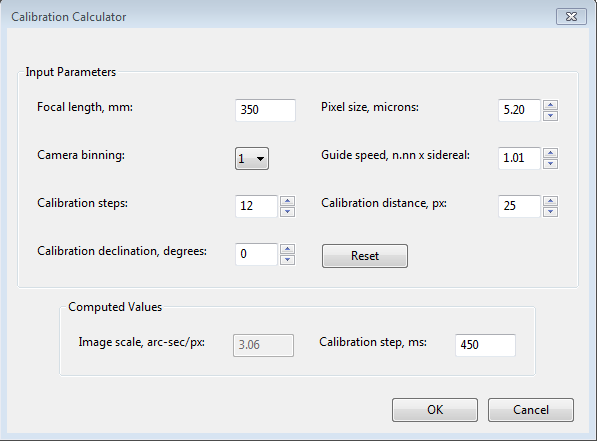
Task: Click the Calibration steps number field
Action: pyautogui.click(x=256, y=206)
